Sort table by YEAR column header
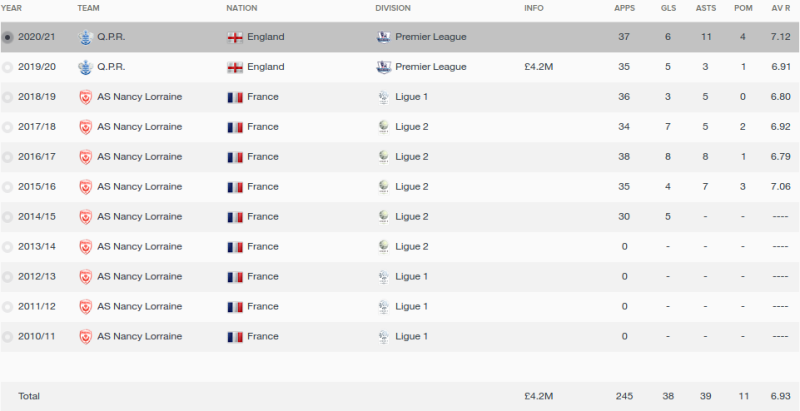This screenshot has height=411, width=800. [11, 8]
